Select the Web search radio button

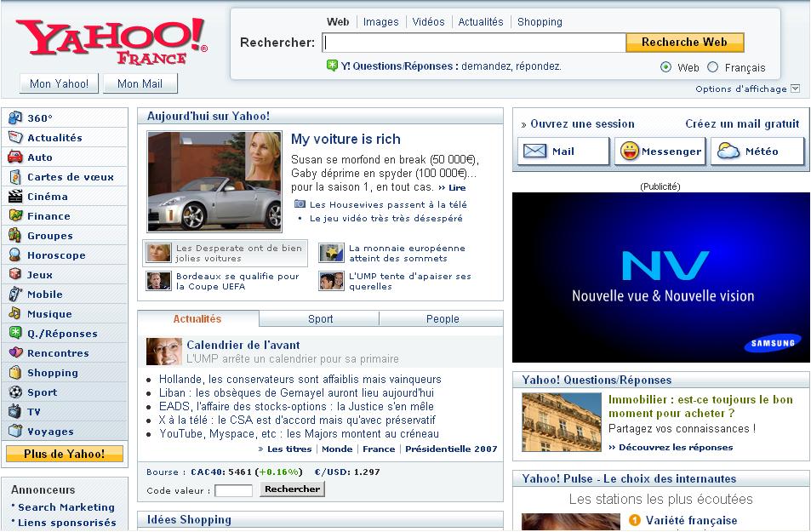click(665, 67)
